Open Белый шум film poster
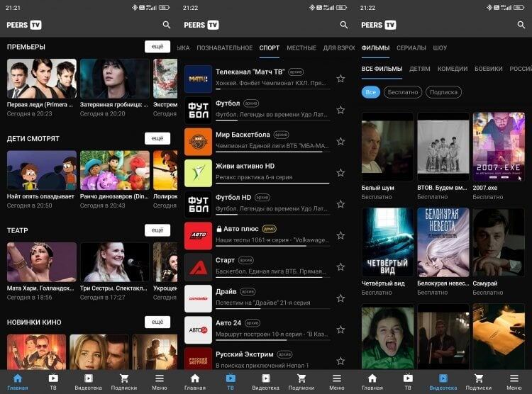Screen dimensions: 532x394 [387, 147]
